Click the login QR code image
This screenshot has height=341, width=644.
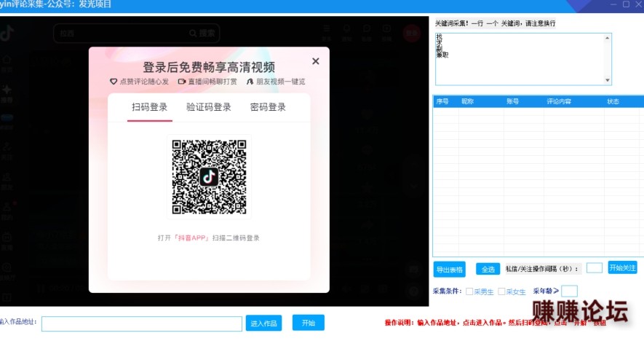click(209, 177)
